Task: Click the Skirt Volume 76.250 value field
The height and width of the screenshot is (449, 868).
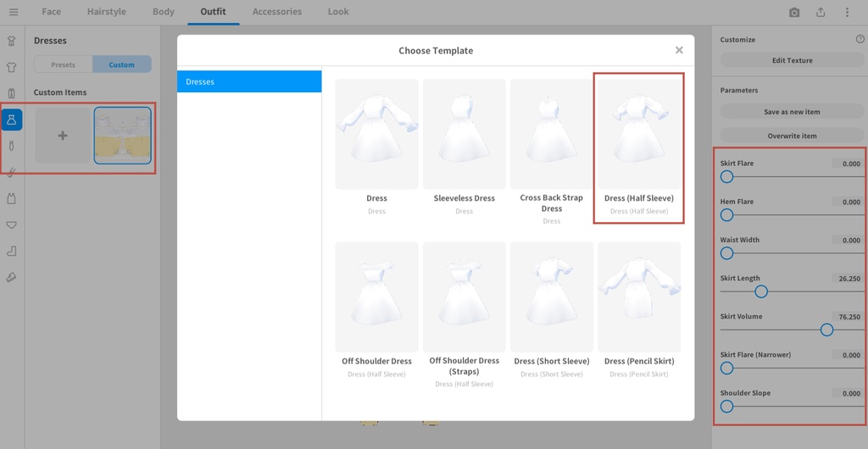Action: [847, 317]
